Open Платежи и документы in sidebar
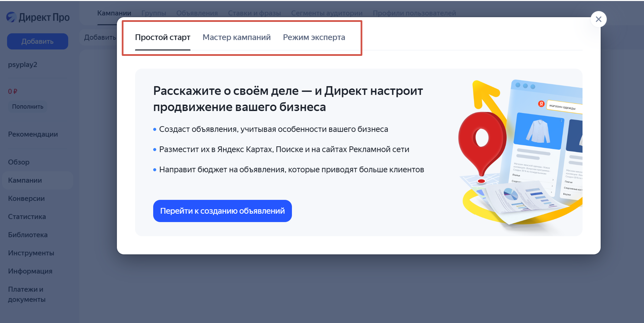This screenshot has height=323, width=644. point(27,294)
